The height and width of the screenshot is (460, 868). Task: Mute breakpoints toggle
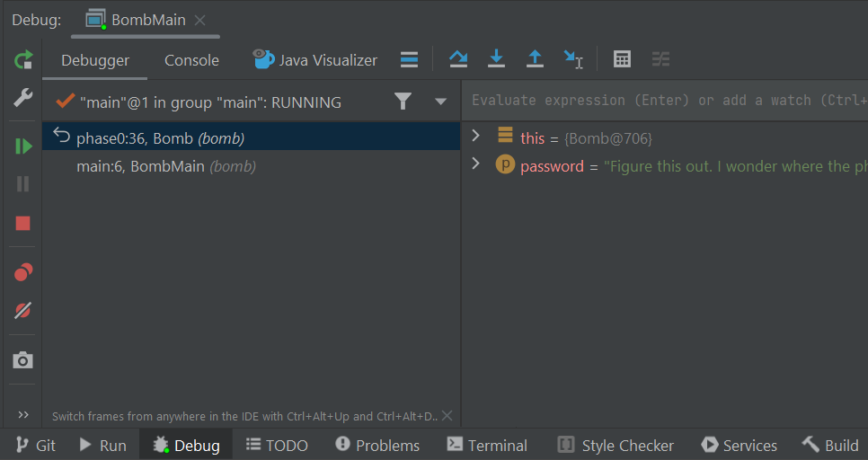[23, 311]
